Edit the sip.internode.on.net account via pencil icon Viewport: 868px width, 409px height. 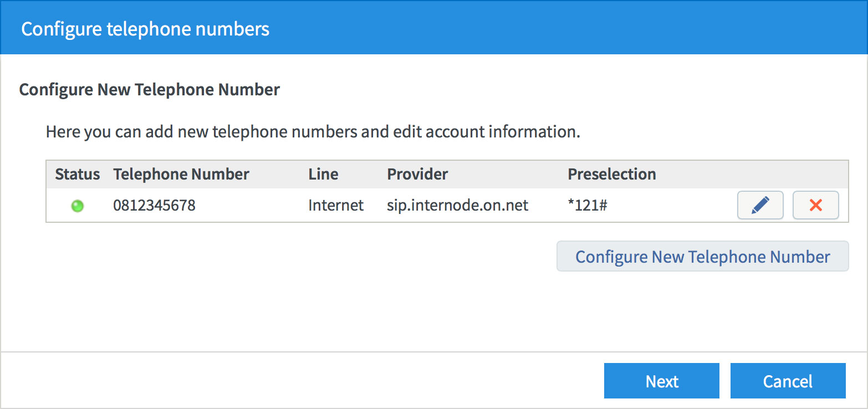point(760,205)
